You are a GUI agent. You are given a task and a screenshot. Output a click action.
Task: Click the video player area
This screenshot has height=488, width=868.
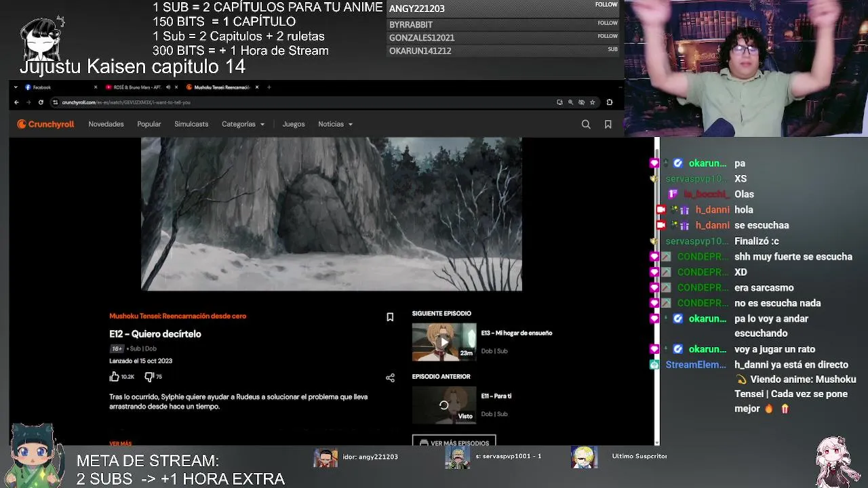tap(332, 213)
